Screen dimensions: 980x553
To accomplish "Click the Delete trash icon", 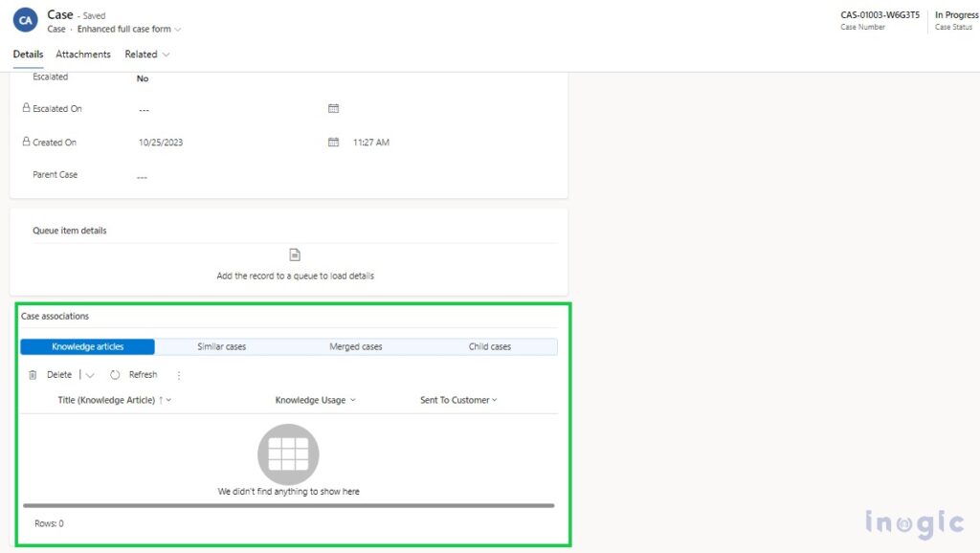I will (33, 374).
